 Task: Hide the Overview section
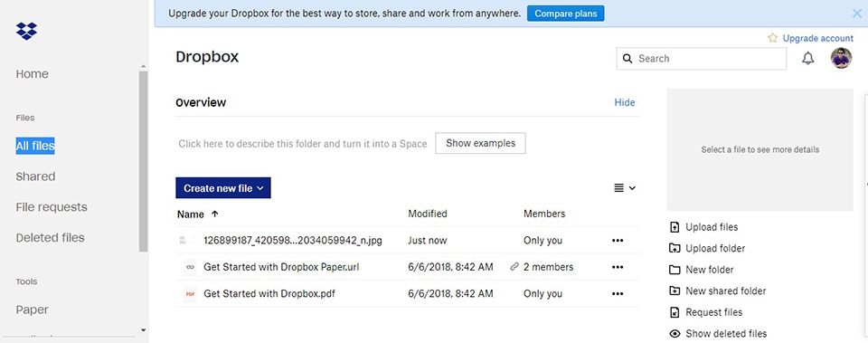click(625, 102)
